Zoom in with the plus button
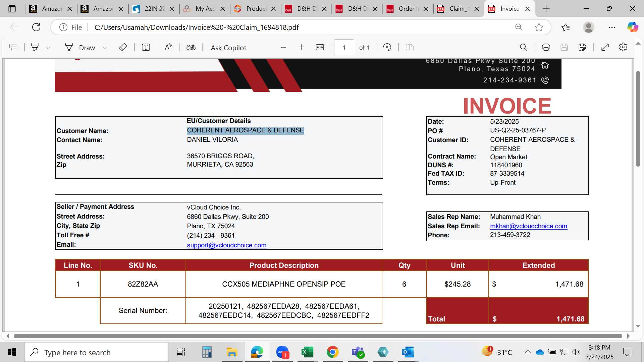 [x=301, y=47]
